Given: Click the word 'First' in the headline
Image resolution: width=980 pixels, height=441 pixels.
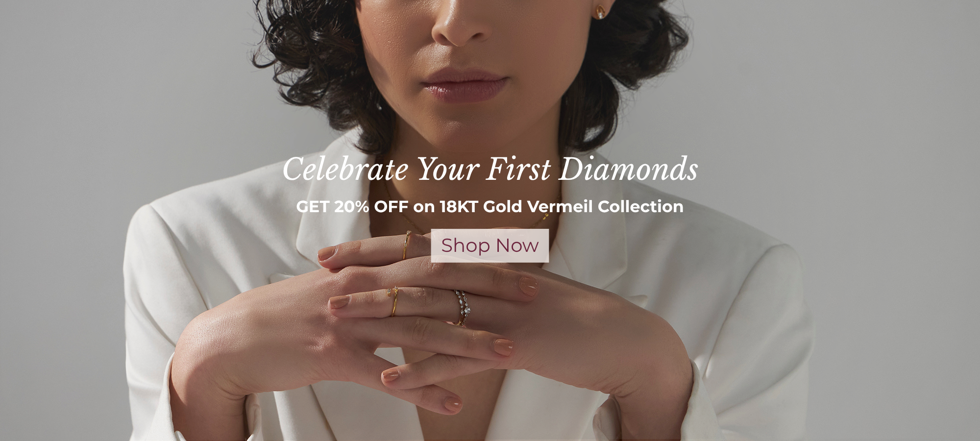Looking at the screenshot, I should pos(518,169).
